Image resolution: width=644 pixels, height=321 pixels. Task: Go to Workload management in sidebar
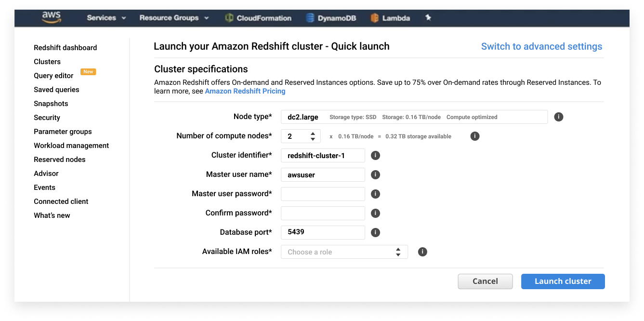(71, 146)
